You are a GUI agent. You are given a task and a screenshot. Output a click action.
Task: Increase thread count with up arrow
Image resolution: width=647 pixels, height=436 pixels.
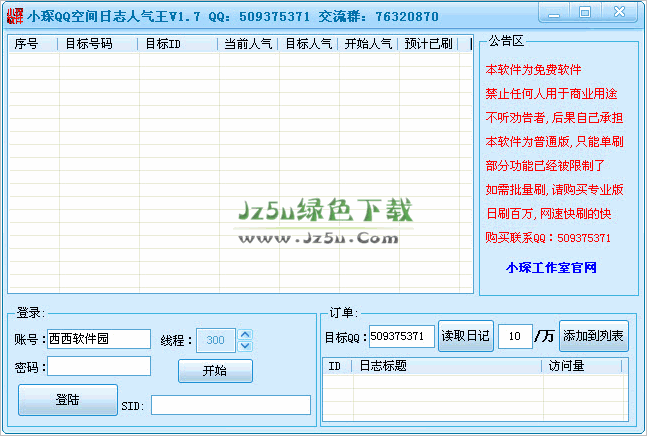(x=245, y=335)
